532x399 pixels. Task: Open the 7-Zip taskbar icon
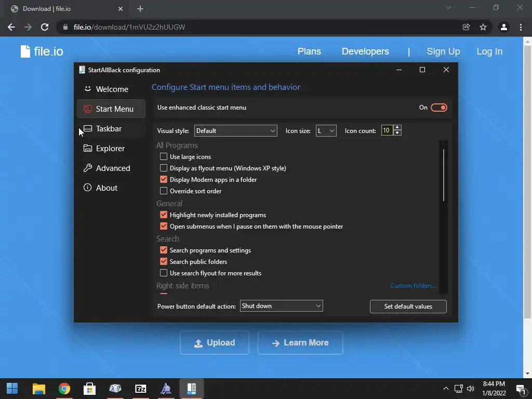click(140, 389)
